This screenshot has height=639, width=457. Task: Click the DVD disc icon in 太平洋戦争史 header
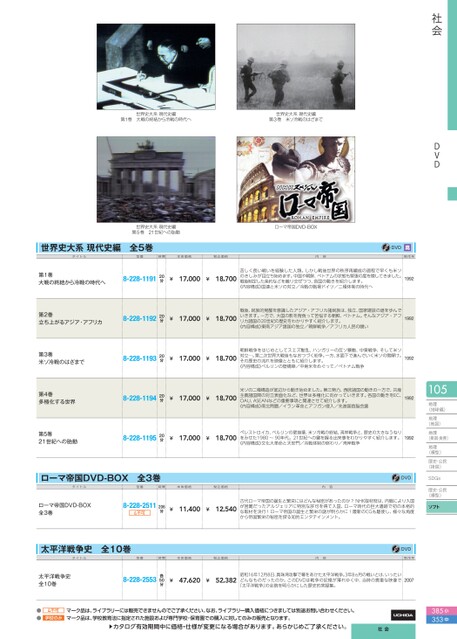(x=395, y=549)
